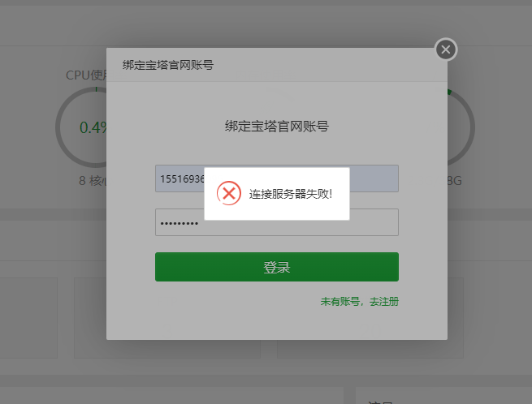
Task: Click the circular gauge right of dialog
Action: click(461, 127)
